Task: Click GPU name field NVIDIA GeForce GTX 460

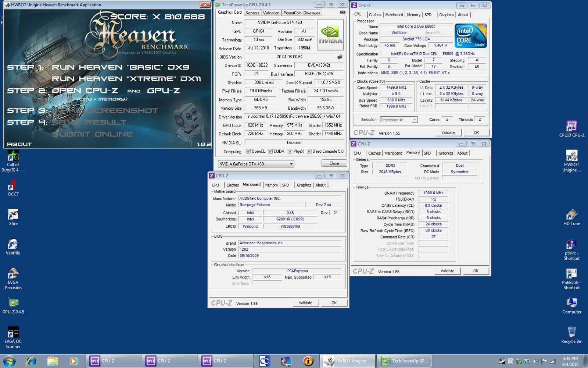Action: pyautogui.click(x=280, y=22)
